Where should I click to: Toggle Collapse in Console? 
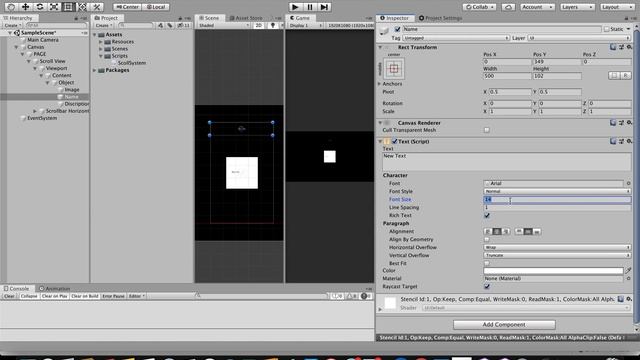pos(29,296)
